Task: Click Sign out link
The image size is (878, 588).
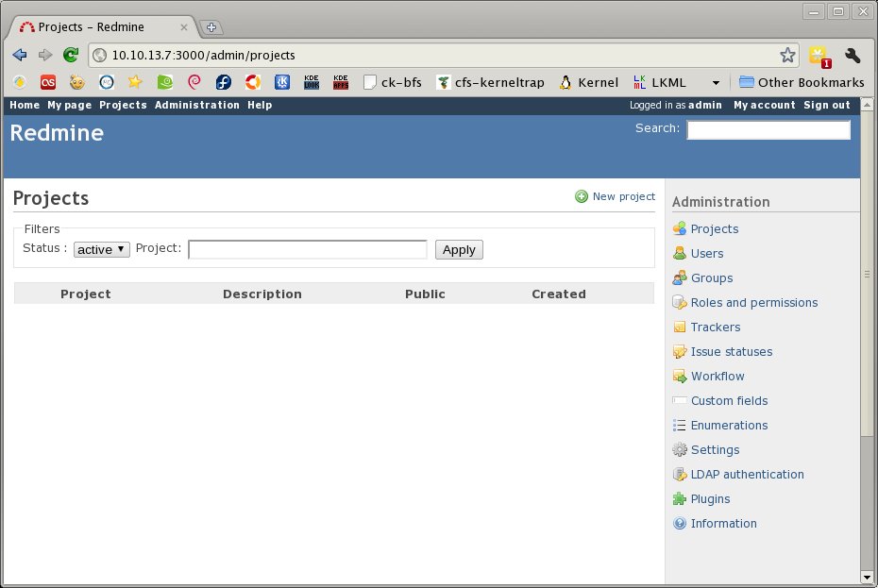Action: coord(827,106)
